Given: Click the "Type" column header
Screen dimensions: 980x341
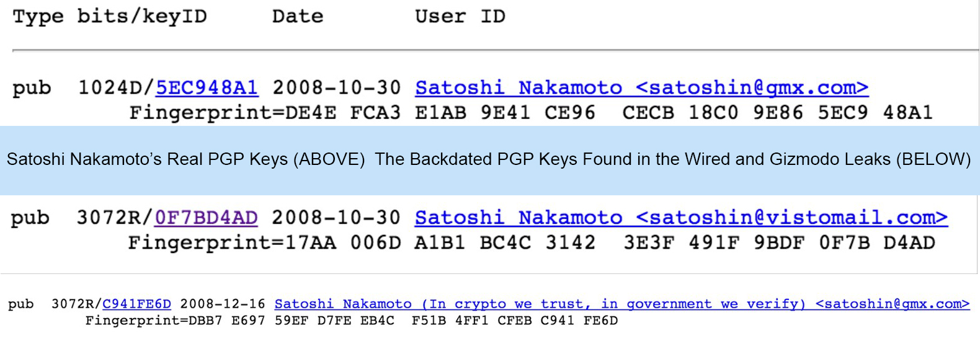Looking at the screenshot, I should (38, 17).
